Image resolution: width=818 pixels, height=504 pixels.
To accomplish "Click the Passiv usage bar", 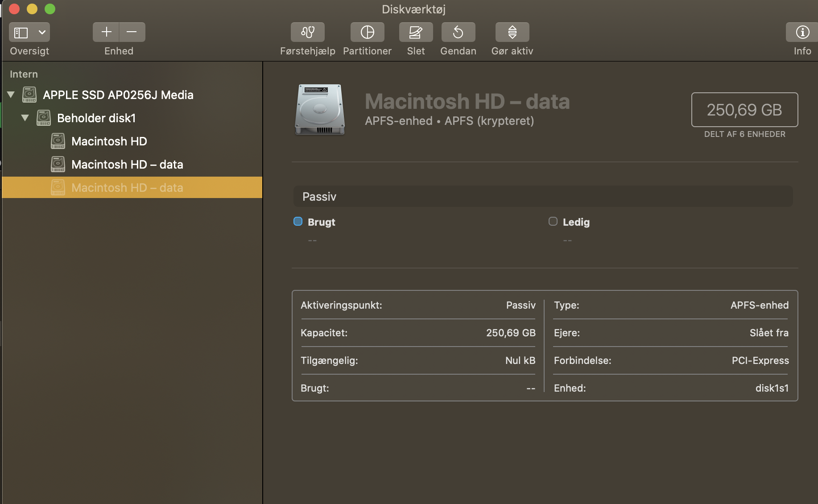I will click(x=543, y=196).
